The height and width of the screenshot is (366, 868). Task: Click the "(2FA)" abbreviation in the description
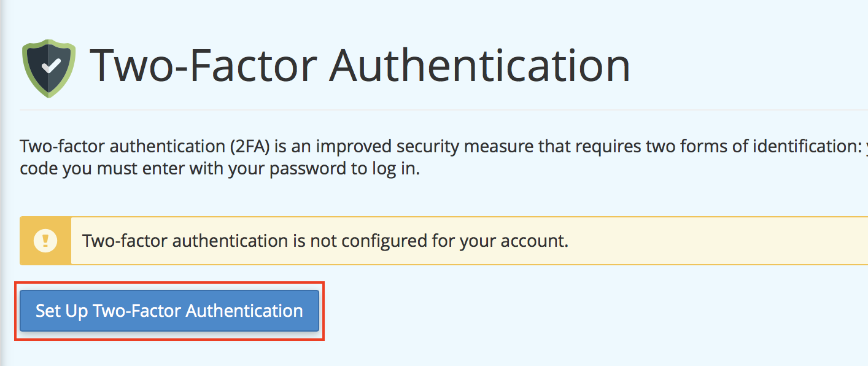[x=246, y=147]
